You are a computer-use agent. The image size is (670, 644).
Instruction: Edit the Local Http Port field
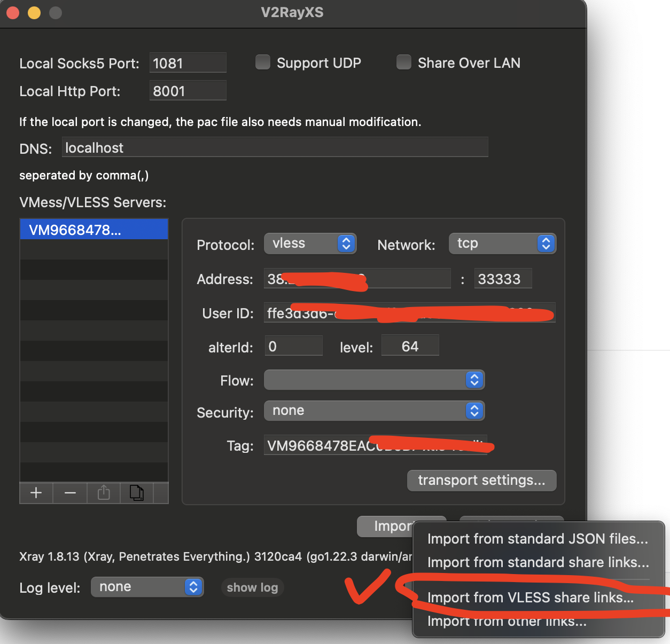tap(188, 90)
